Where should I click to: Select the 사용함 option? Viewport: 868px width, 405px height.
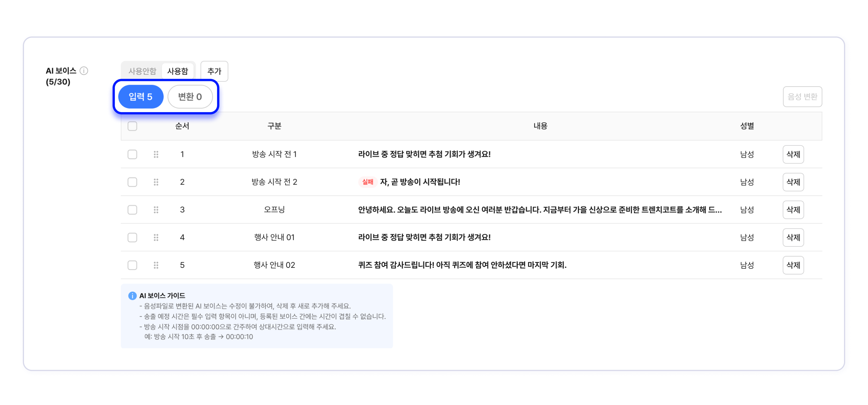[x=178, y=71]
